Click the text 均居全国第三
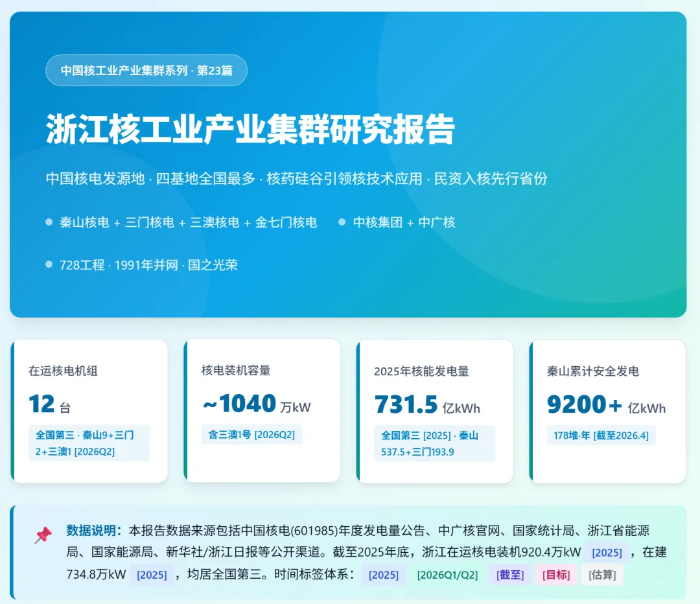 pos(224,574)
